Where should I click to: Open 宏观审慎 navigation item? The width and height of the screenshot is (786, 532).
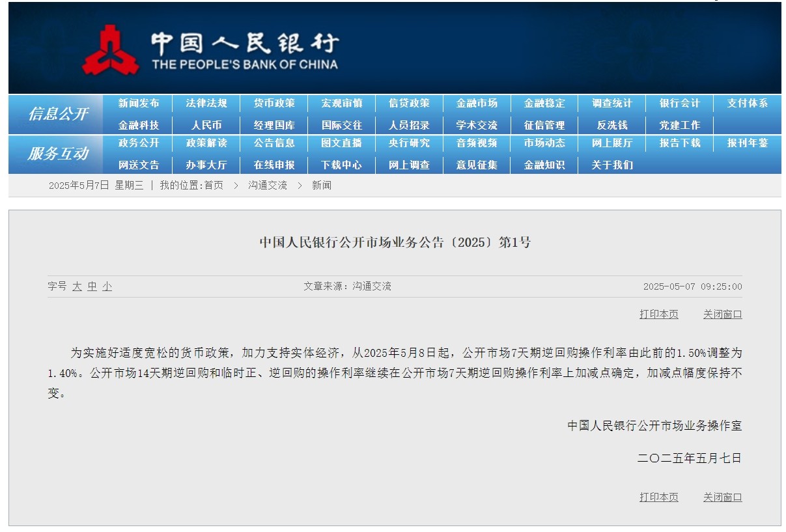[x=342, y=104]
